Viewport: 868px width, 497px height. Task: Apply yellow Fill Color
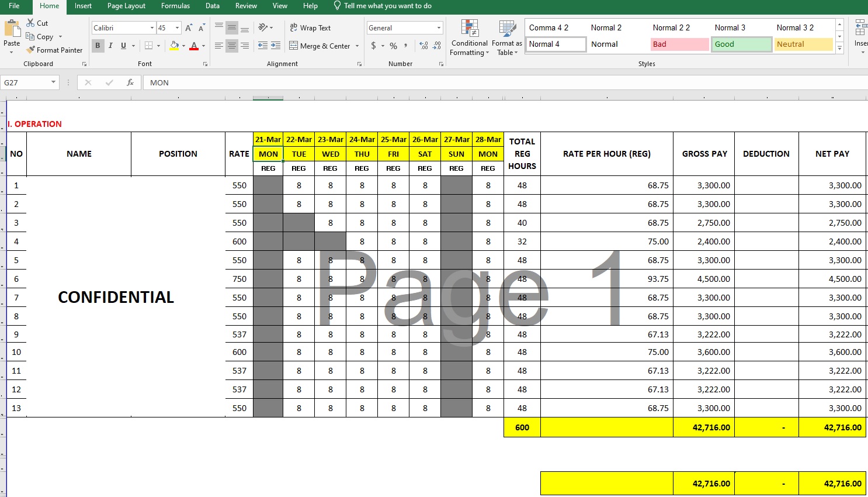click(x=174, y=46)
